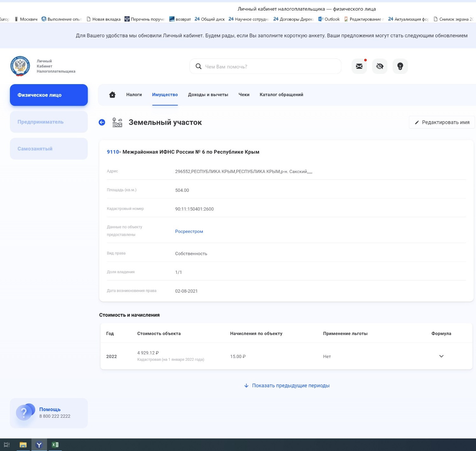The image size is (476, 451).
Task: Expand formula chevron for year 2022
Action: 441,356
